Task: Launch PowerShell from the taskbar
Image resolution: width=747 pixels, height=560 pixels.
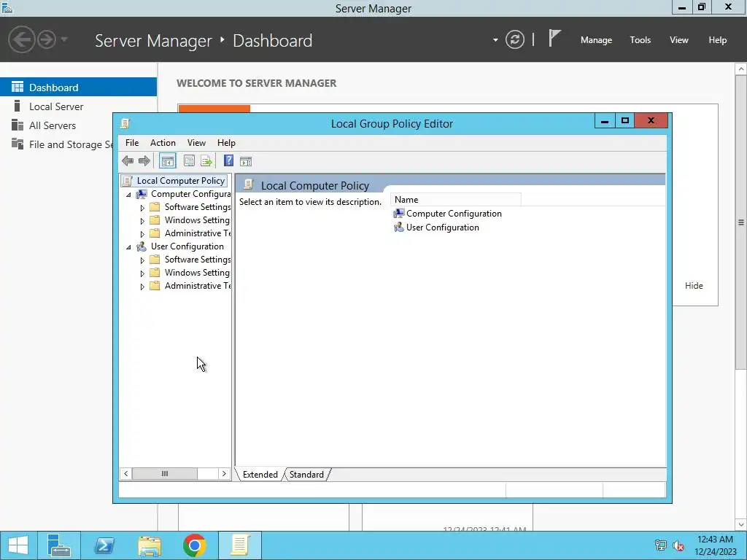Action: click(x=104, y=545)
